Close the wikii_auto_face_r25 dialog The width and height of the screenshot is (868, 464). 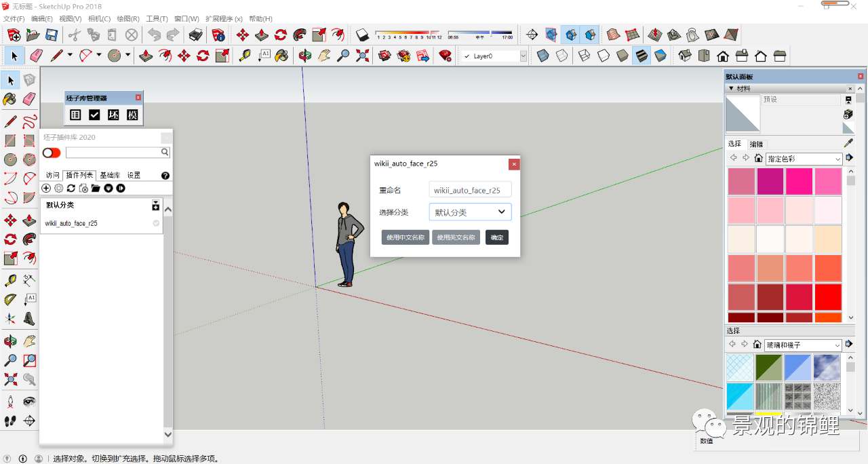point(514,163)
